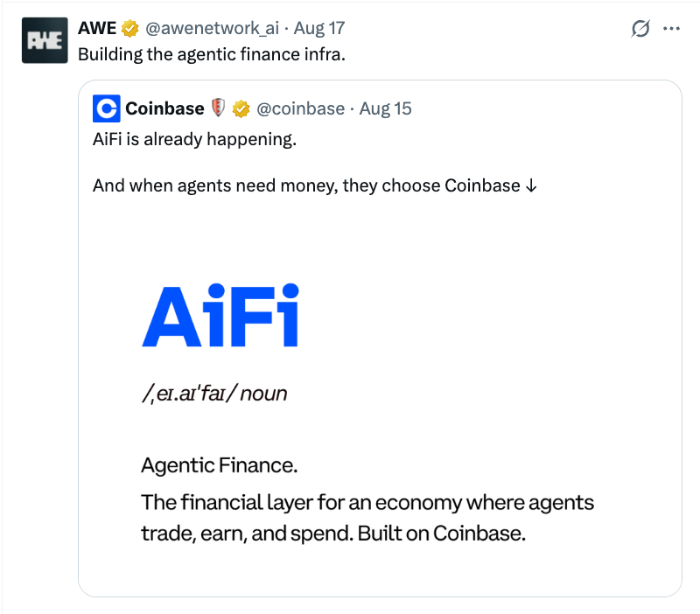Viewport: 700px width, 614px height.
Task: Open the three-dot more options menu
Action: click(x=671, y=29)
